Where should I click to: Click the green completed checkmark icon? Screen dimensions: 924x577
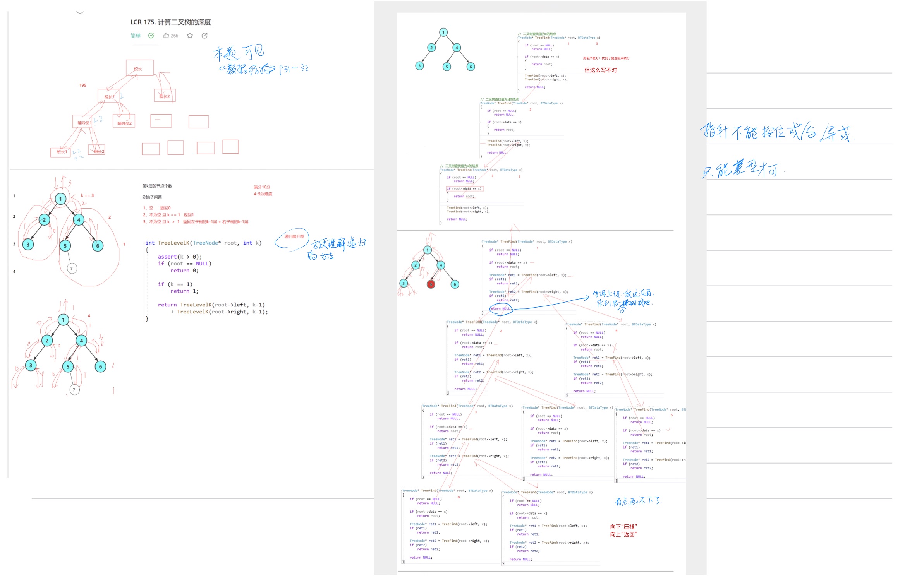click(x=151, y=36)
